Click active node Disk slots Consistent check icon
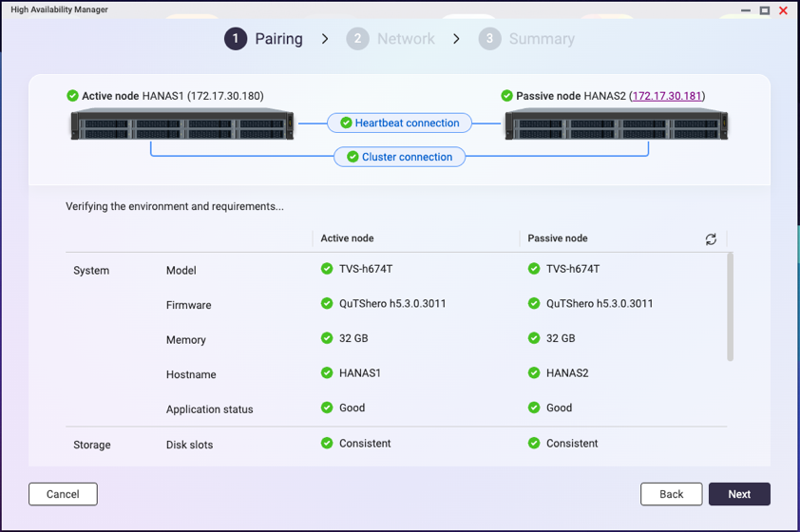800x532 pixels. pos(327,443)
